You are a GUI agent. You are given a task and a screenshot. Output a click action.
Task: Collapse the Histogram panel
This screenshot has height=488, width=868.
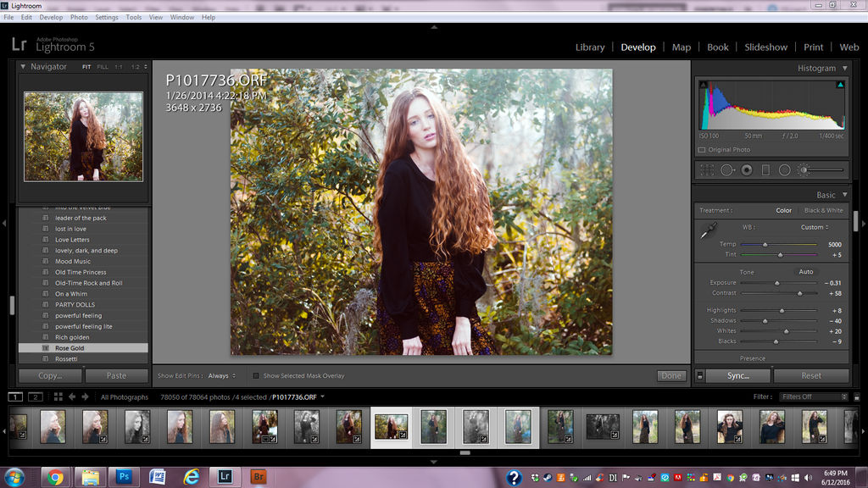(845, 68)
